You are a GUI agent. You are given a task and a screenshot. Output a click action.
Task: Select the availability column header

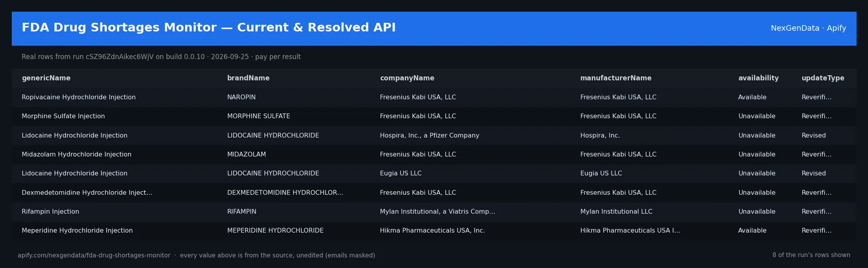click(x=758, y=78)
